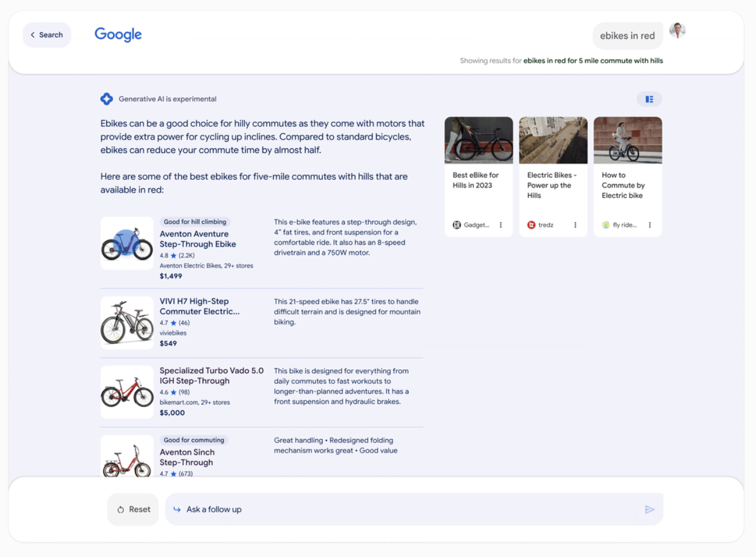Click the 'Good for hill climbing' tag
756x557 pixels.
[x=195, y=222]
